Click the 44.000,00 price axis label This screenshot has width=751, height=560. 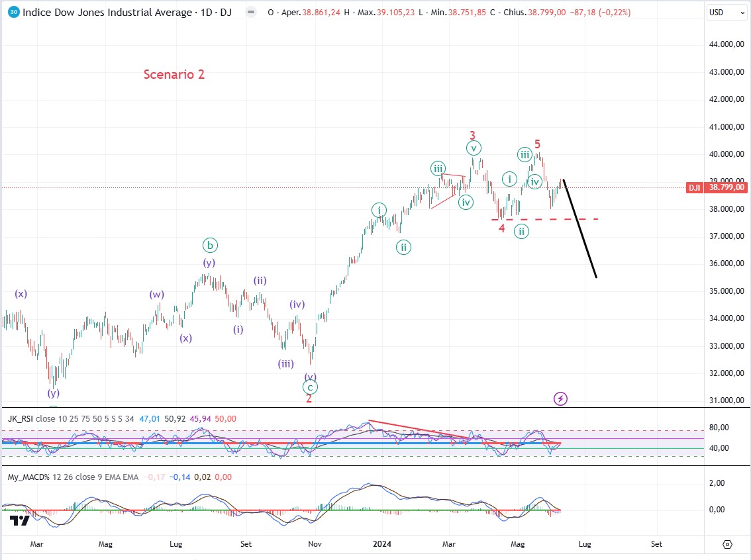click(x=726, y=44)
